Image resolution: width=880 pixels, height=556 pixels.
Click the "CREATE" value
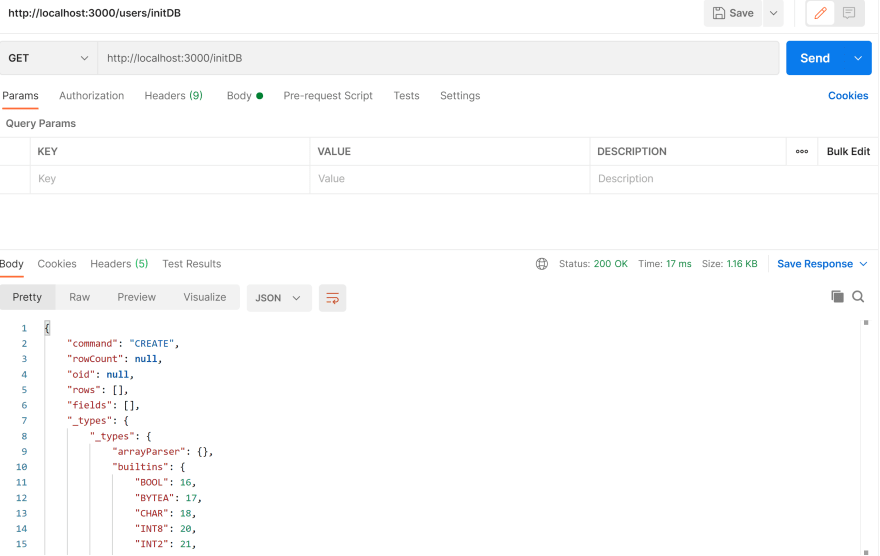(152, 343)
